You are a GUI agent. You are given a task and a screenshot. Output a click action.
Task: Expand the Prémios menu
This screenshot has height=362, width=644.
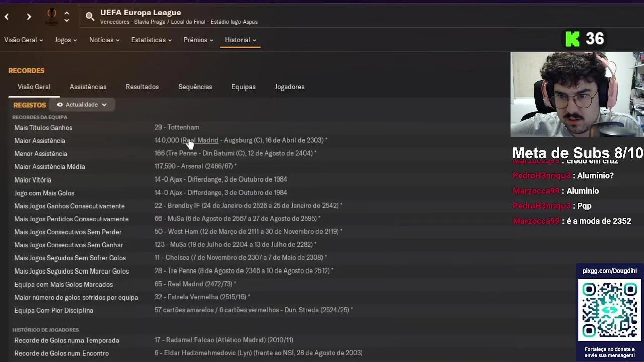point(198,40)
